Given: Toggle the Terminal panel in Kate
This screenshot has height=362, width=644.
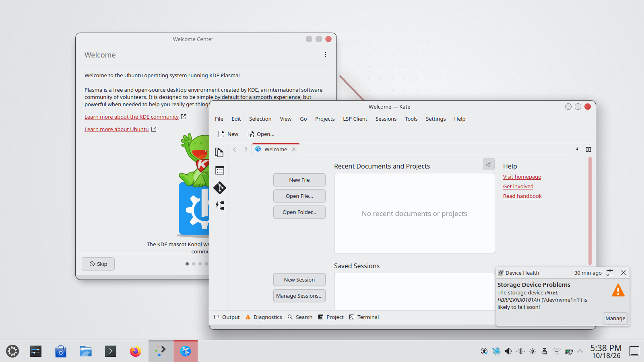Looking at the screenshot, I should tap(364, 317).
